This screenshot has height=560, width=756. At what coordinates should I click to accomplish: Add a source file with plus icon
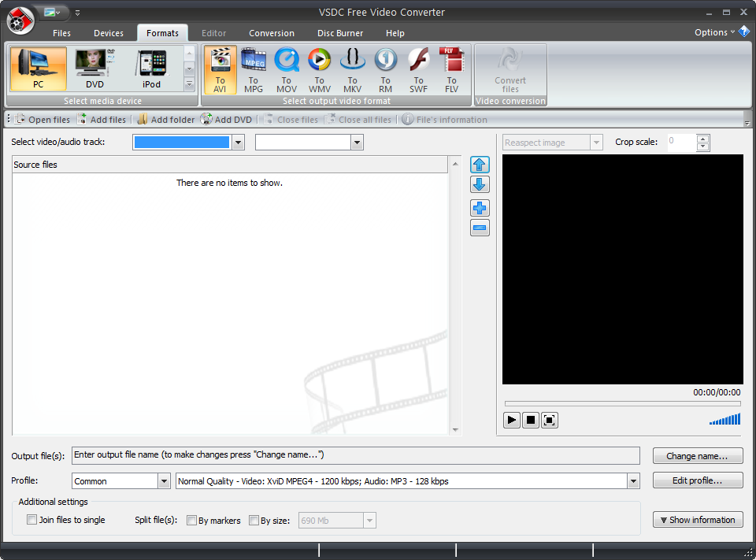[480, 208]
